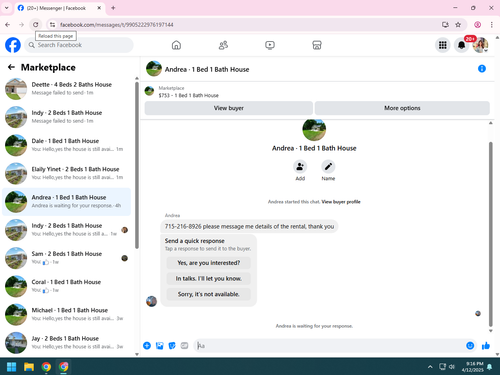Attach a photo using the image icon
500x375 pixels.
pyautogui.click(x=160, y=346)
